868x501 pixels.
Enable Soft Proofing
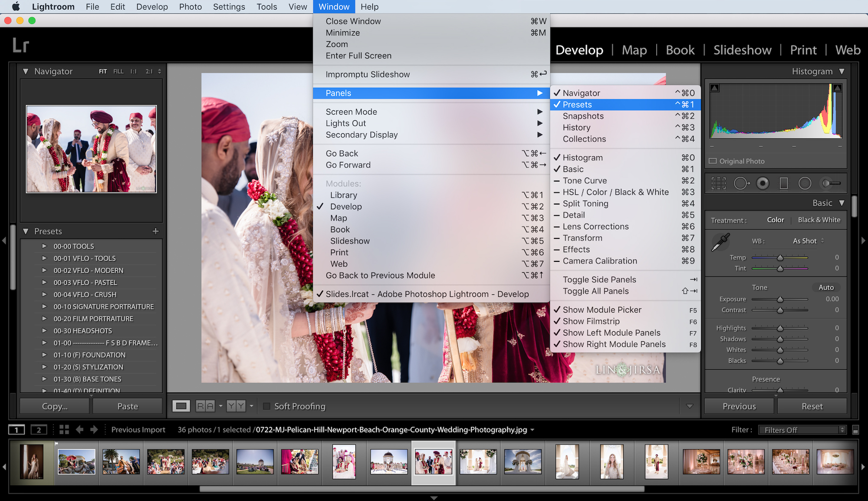[267, 406]
